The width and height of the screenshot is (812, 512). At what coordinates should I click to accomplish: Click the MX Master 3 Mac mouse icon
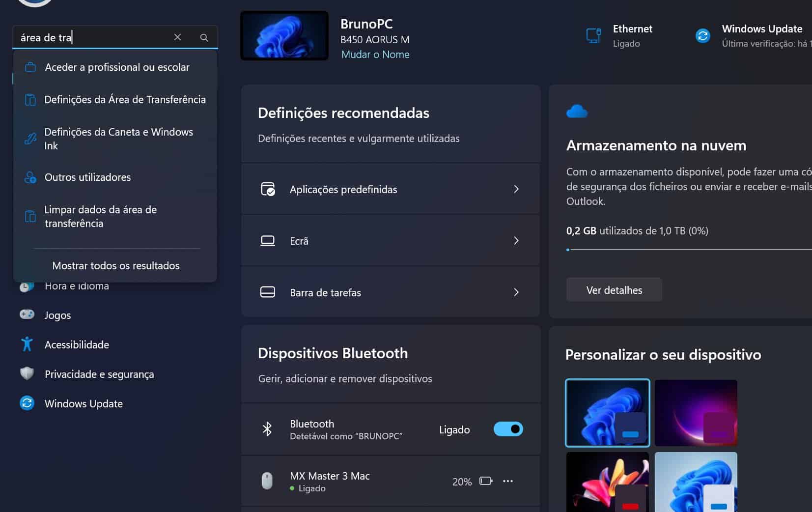point(267,481)
